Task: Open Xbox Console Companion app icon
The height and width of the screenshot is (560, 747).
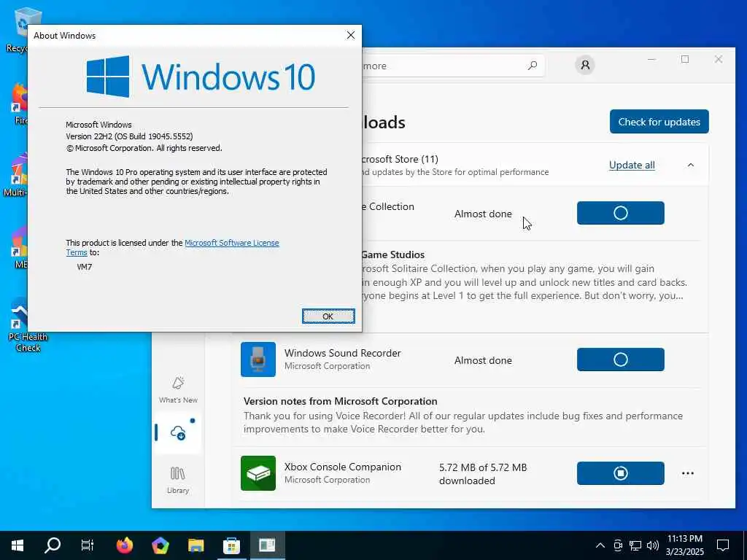Action: click(x=258, y=473)
